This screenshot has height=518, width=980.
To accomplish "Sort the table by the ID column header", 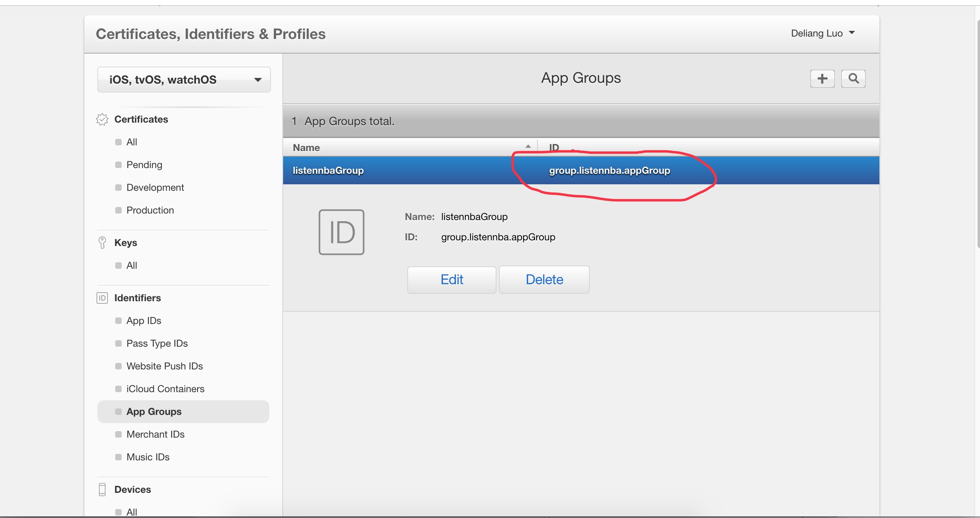I will (554, 147).
